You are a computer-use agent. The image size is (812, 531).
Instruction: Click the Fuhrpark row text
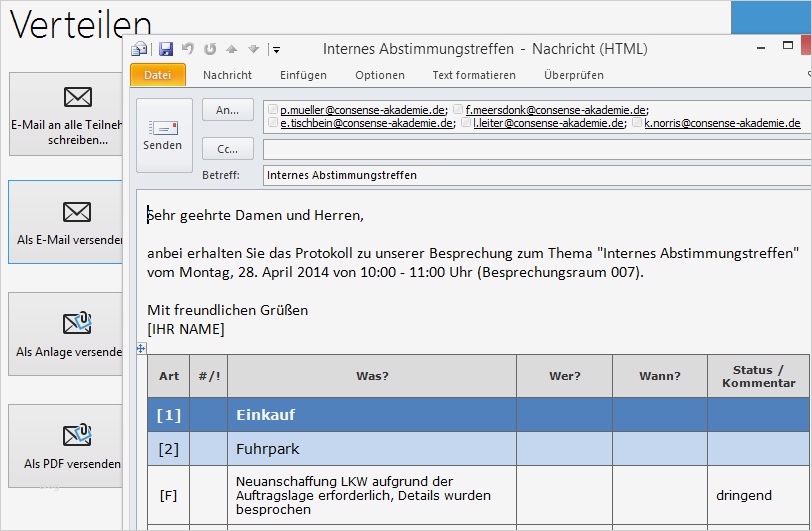click(x=268, y=449)
